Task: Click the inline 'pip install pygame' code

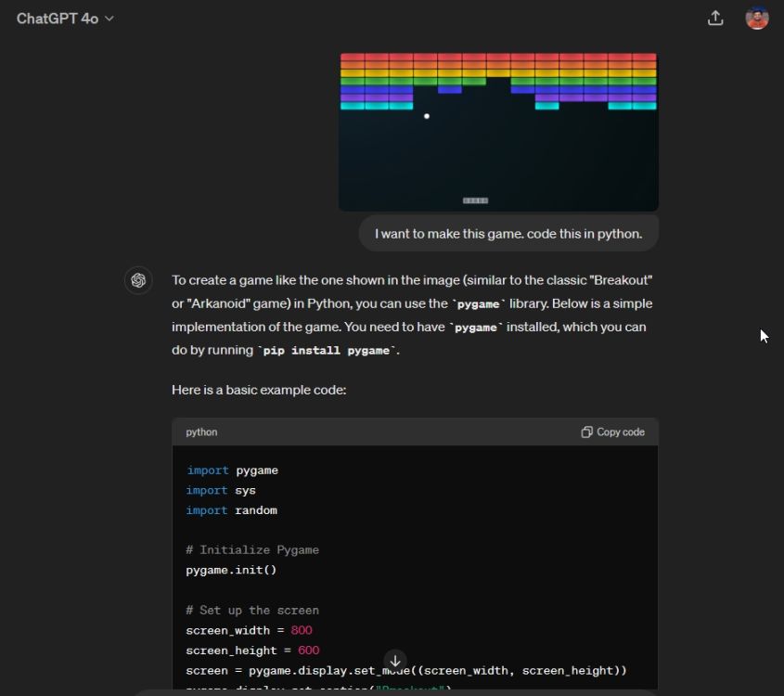Action: pos(329,351)
